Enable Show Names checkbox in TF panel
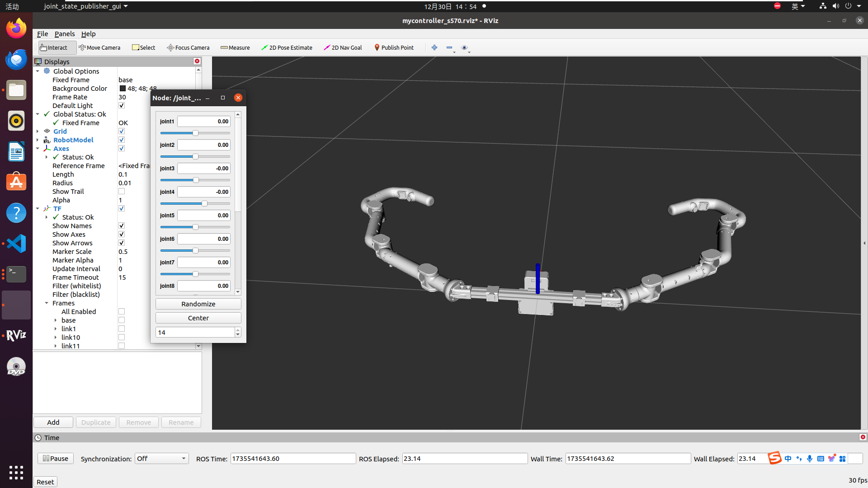This screenshot has width=868, height=488. [121, 225]
